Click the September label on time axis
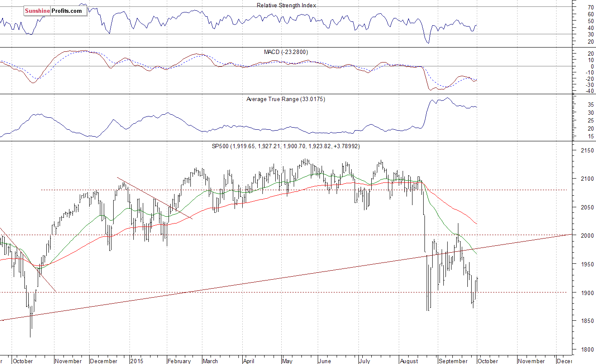 pyautogui.click(x=453, y=361)
